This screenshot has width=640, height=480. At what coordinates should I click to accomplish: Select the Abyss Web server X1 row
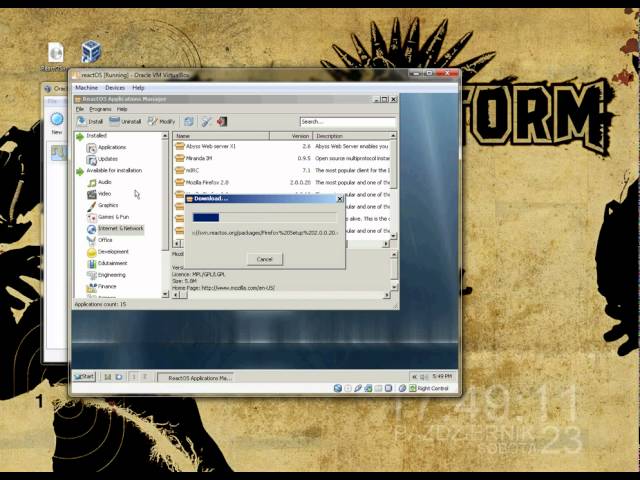click(282, 146)
